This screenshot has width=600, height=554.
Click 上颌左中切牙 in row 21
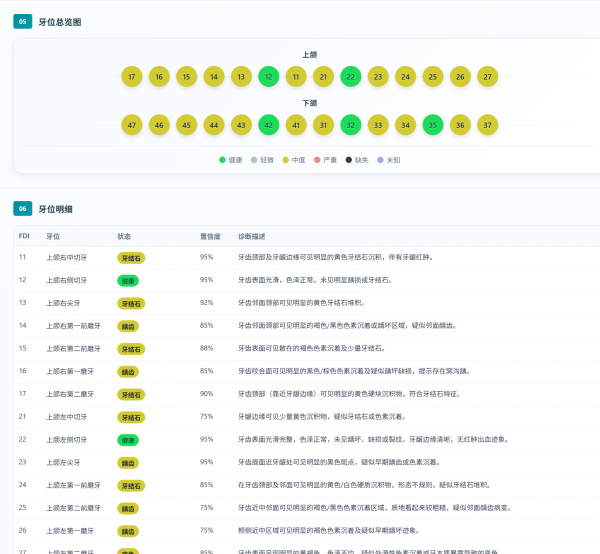point(67,417)
